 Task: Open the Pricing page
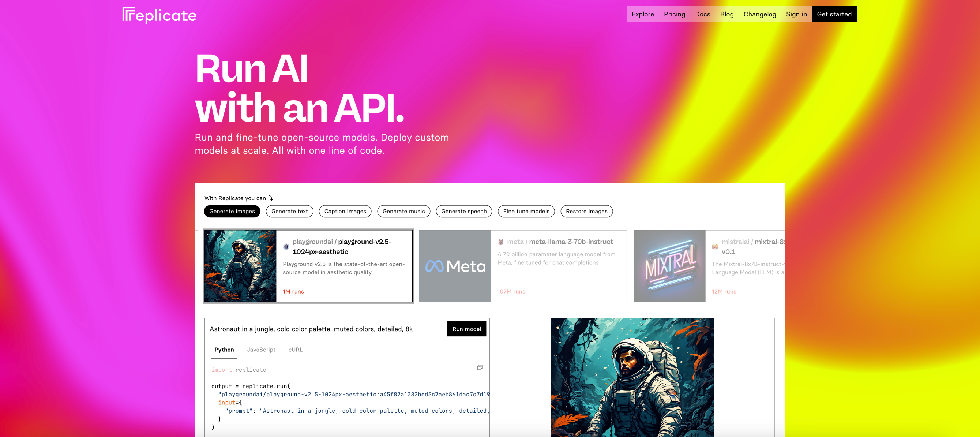tap(674, 14)
